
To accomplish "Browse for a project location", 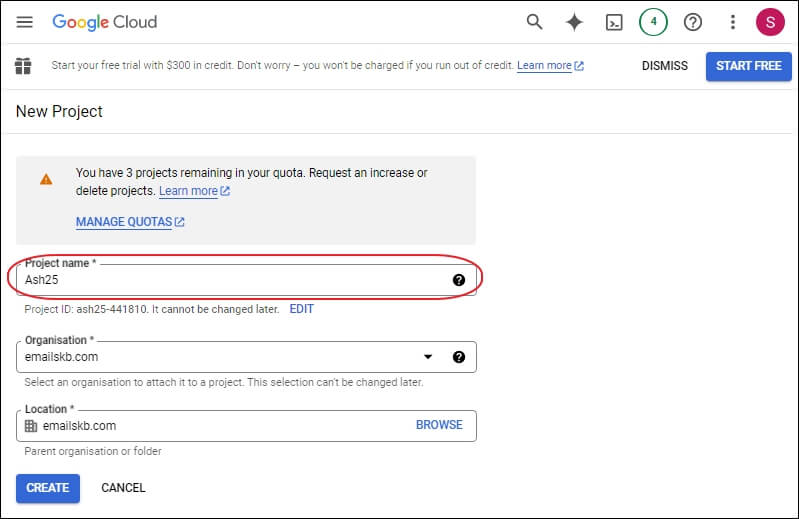I will click(x=439, y=425).
